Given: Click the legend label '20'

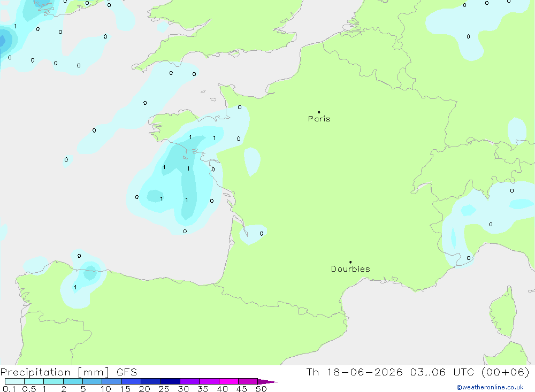Looking at the screenshot, I should [x=144, y=389].
